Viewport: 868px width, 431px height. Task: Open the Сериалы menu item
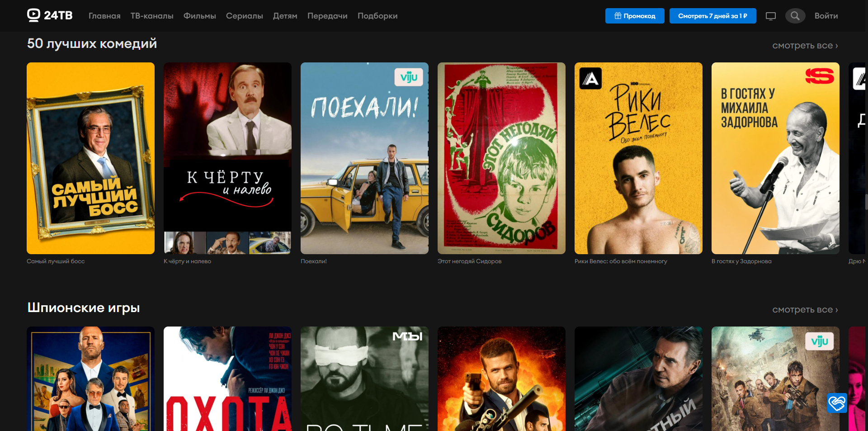click(x=244, y=15)
